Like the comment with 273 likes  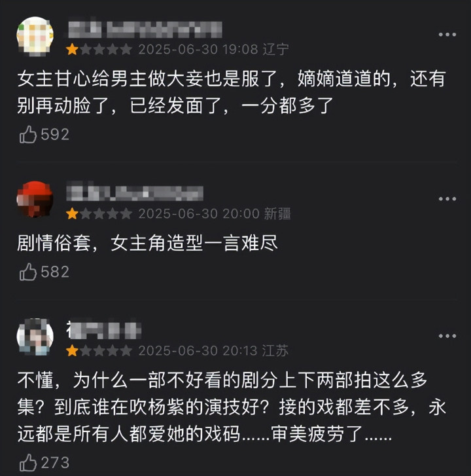(x=28, y=463)
